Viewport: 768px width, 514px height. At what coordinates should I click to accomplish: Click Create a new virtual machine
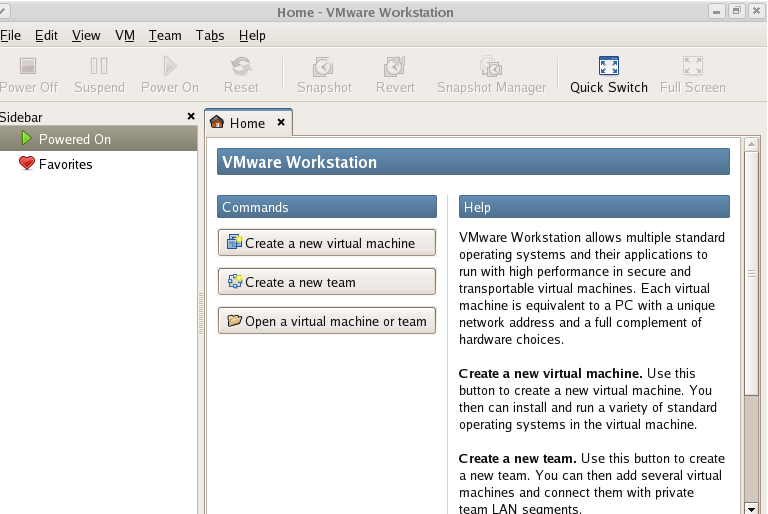click(x=327, y=243)
